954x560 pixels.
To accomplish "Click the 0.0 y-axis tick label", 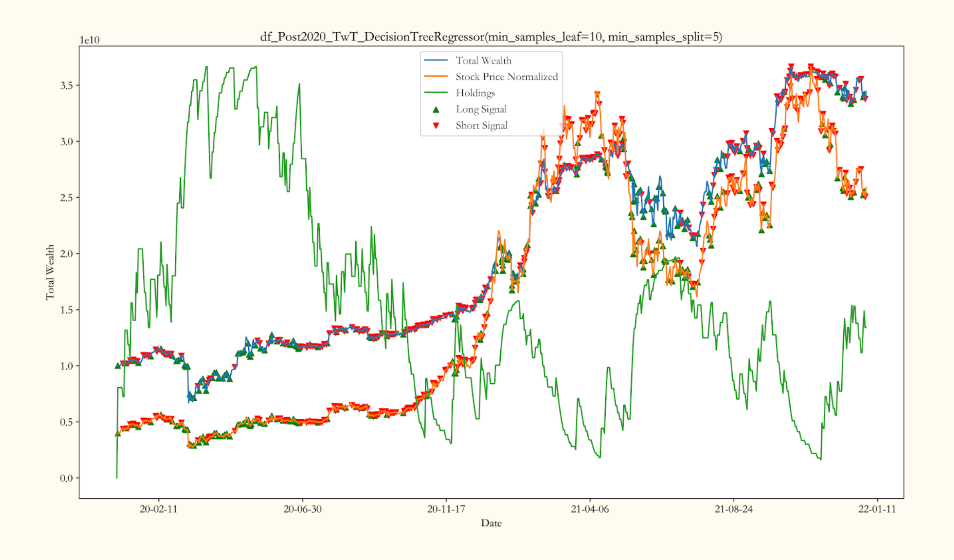I will point(67,478).
